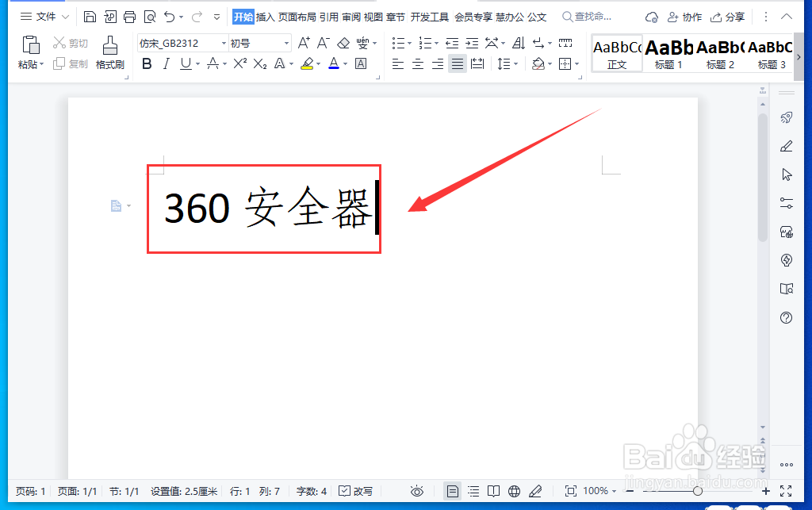The height and width of the screenshot is (510, 812).
Task: Align text left
Action: [398, 63]
